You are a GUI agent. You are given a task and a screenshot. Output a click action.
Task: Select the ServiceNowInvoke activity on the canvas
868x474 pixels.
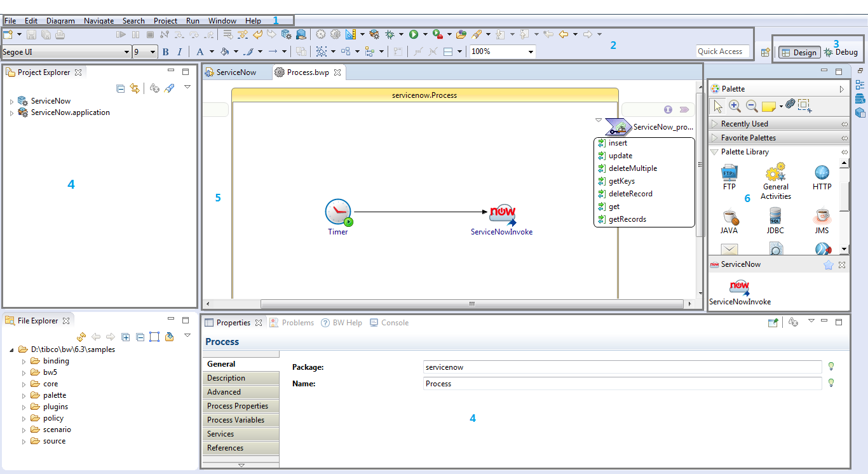tap(502, 216)
